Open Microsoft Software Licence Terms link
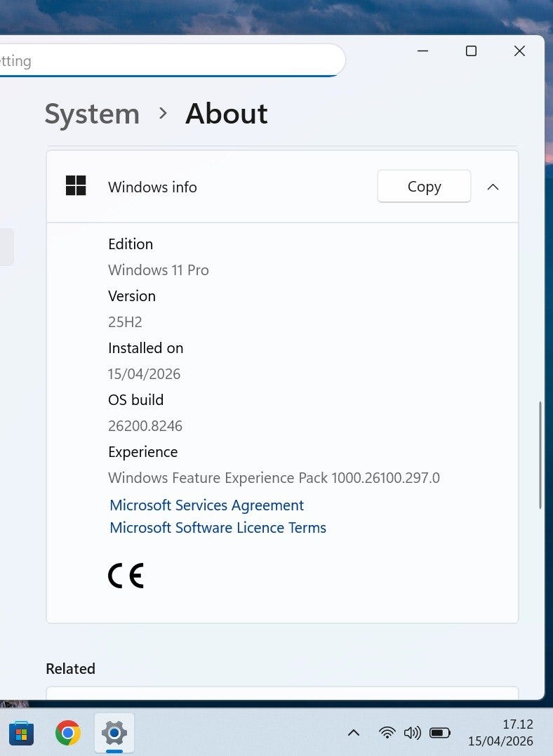Viewport: 553px width, 756px height. point(218,528)
